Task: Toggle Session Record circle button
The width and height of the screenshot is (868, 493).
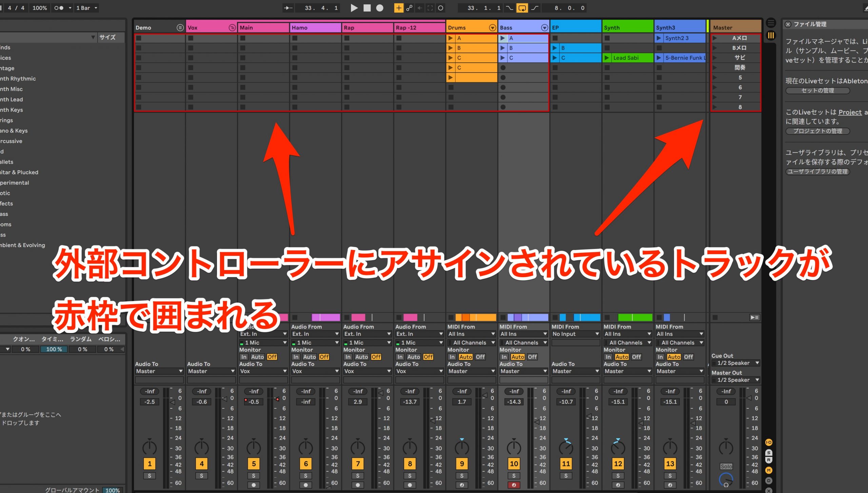Action: point(440,8)
